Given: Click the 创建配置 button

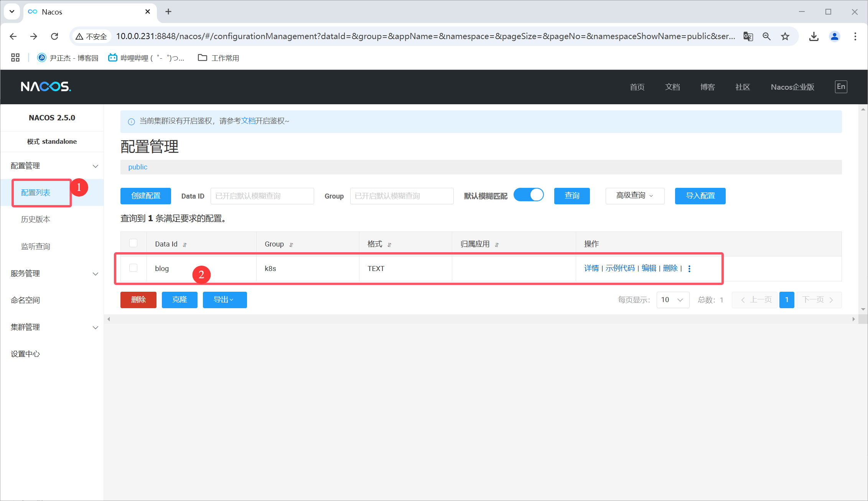Looking at the screenshot, I should [x=145, y=196].
